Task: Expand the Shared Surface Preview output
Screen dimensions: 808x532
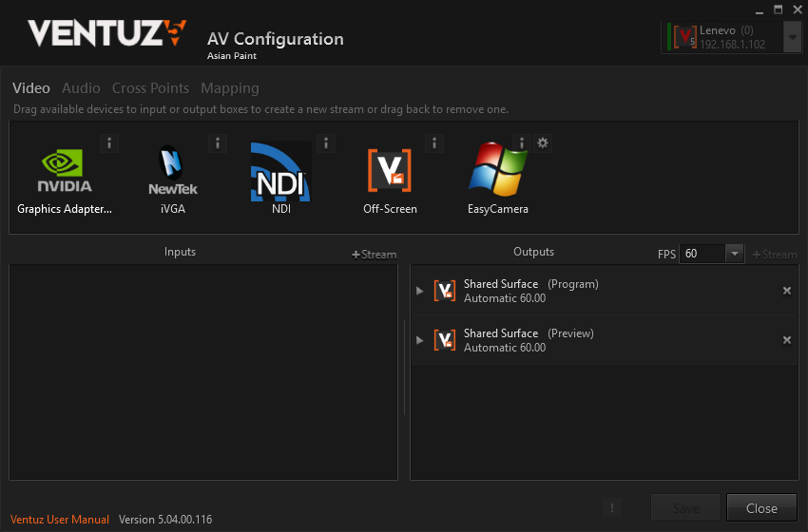Action: click(420, 340)
